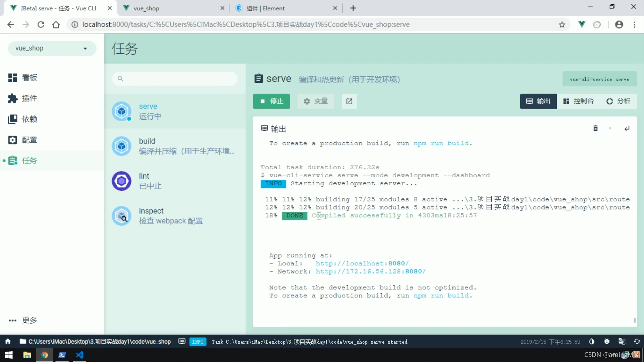
Task: Select the lint task in list
Action: pyautogui.click(x=175, y=181)
